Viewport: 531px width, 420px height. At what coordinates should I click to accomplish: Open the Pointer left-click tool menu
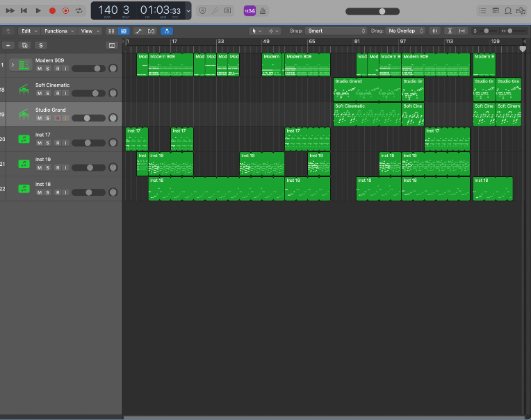click(256, 31)
